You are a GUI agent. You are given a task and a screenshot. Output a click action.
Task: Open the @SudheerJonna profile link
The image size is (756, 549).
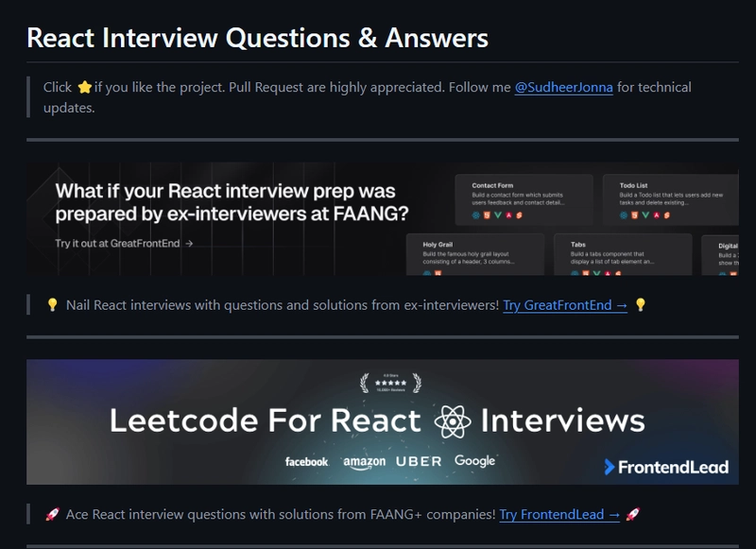pyautogui.click(x=563, y=87)
